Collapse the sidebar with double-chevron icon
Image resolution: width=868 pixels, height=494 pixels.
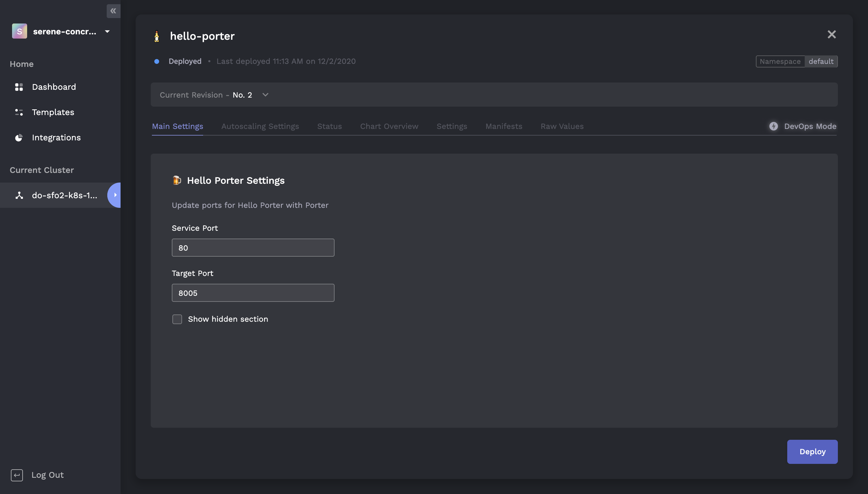pyautogui.click(x=113, y=11)
